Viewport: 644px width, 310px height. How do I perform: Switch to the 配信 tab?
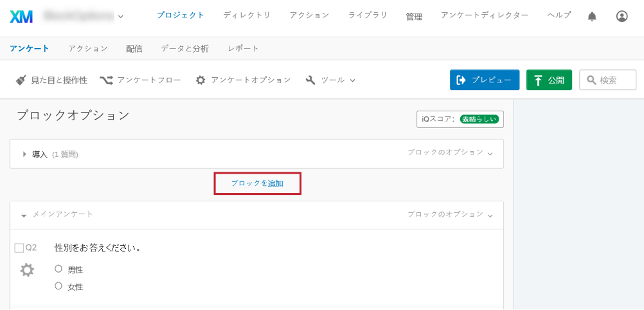coord(134,49)
